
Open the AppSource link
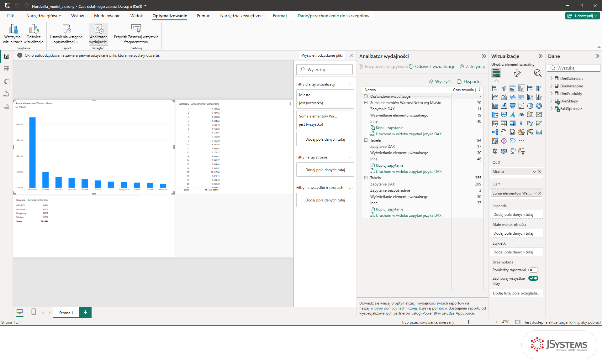click(465, 313)
